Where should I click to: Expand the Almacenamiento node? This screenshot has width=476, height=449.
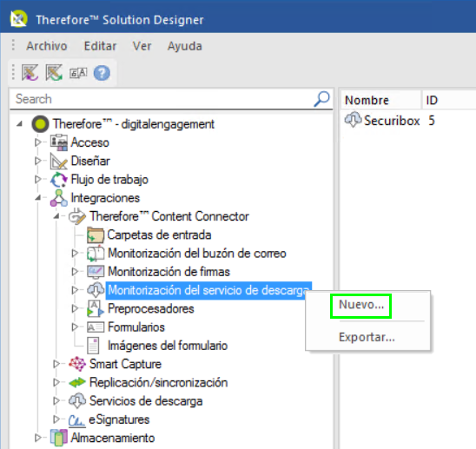pyautogui.click(x=37, y=438)
